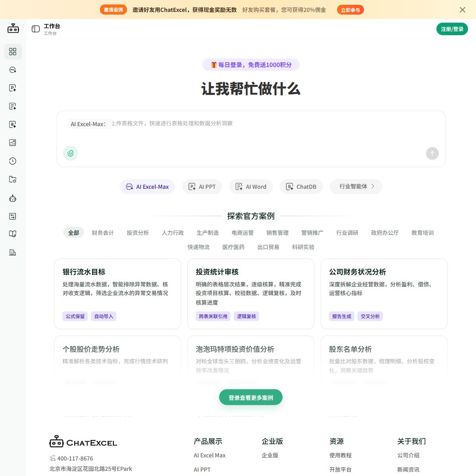Select the 生产制造 category tab
476x476 pixels.
207,233
